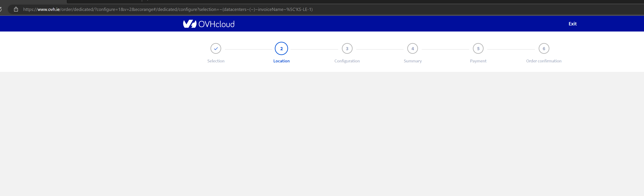Select the step 3 Configuration circle
This screenshot has width=644, height=196.
(347, 49)
